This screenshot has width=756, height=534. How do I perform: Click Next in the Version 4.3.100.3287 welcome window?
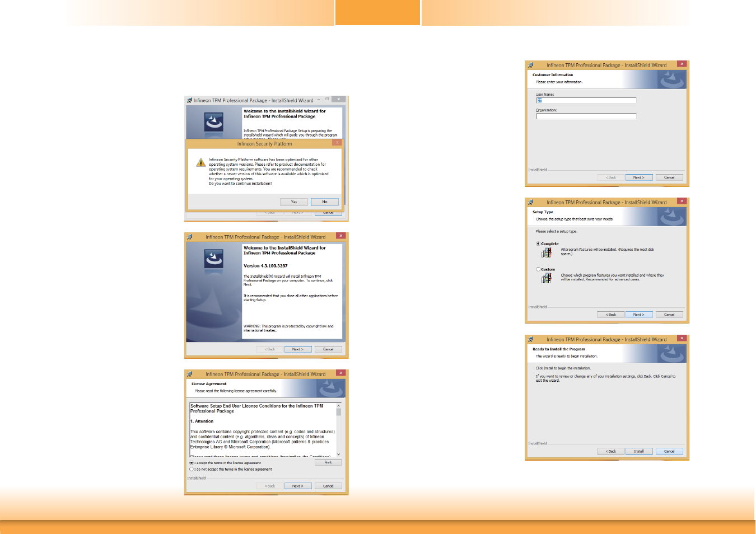[298, 349]
